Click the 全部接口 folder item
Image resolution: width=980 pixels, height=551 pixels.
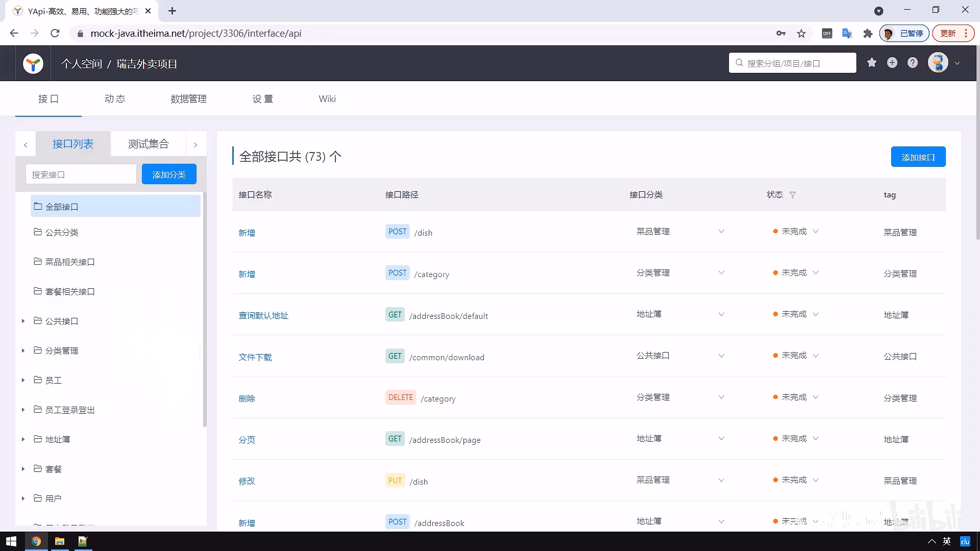pos(115,207)
